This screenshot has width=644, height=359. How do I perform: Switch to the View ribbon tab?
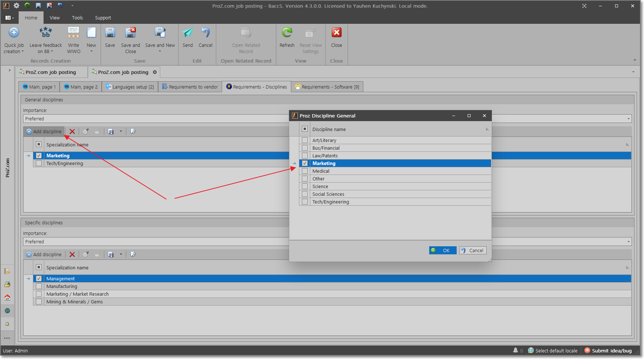(x=55, y=18)
